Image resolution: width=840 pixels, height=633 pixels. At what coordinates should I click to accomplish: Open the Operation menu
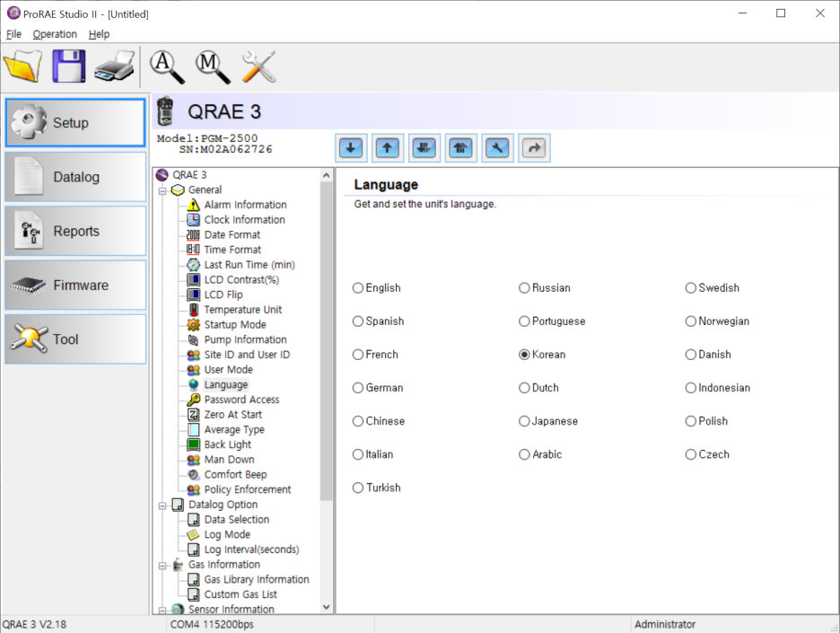tap(55, 34)
